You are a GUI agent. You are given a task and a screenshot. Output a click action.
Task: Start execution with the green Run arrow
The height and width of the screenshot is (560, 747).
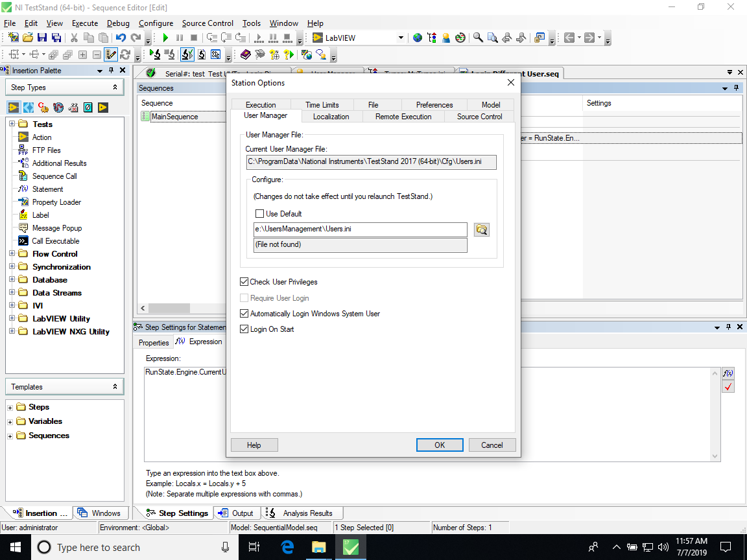click(165, 38)
